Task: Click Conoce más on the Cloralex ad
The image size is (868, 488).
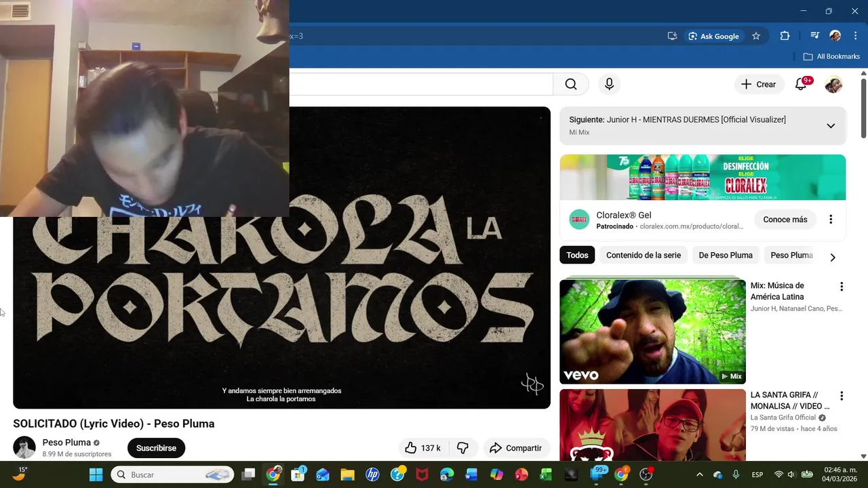Action: coord(785,220)
